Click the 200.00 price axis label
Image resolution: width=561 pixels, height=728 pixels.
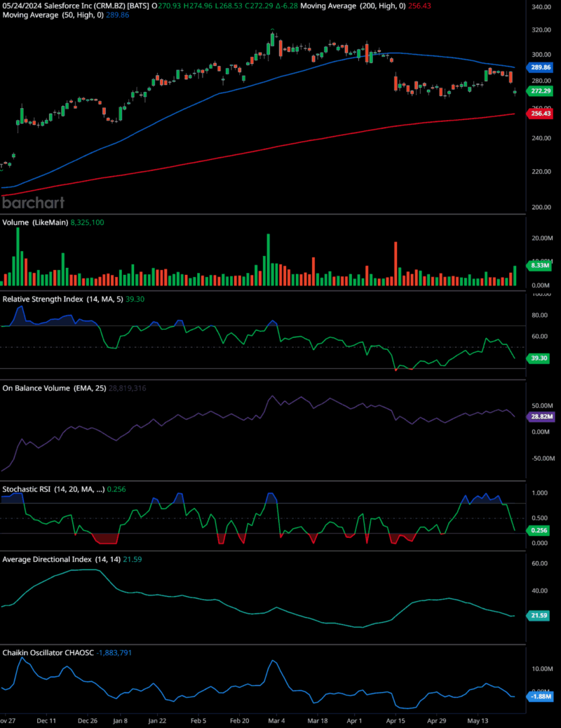click(x=541, y=207)
